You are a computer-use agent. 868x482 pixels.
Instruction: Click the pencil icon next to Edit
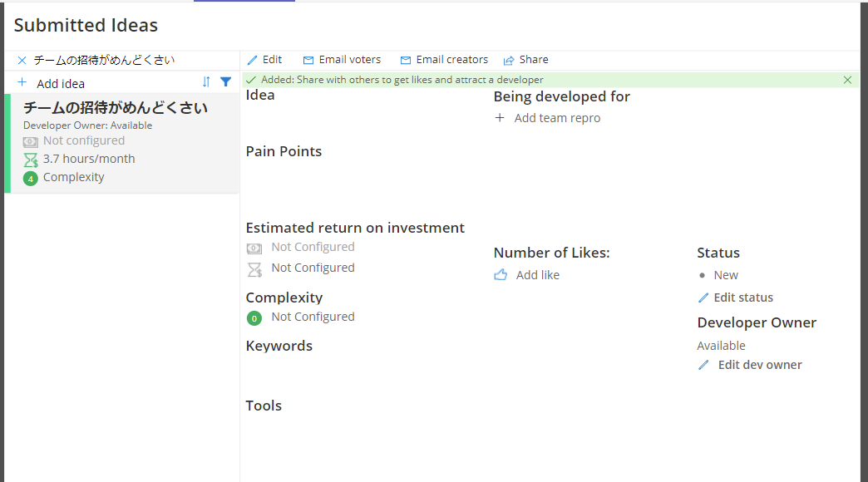(x=253, y=61)
